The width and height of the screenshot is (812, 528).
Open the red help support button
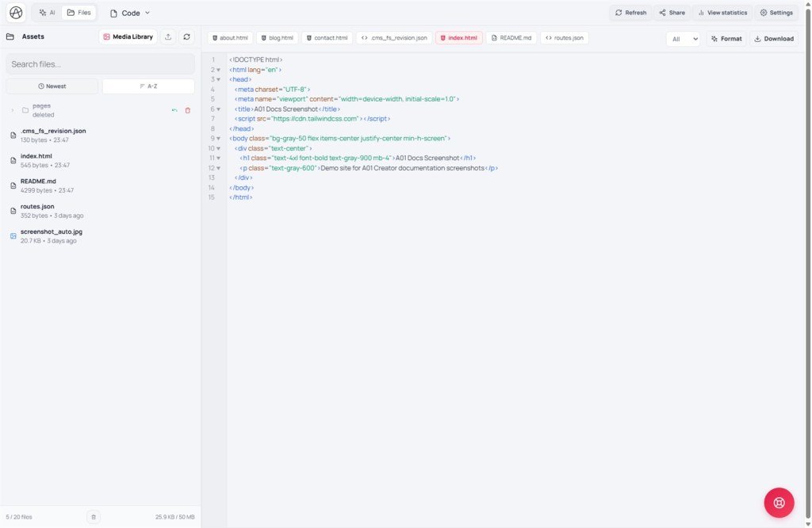(779, 503)
